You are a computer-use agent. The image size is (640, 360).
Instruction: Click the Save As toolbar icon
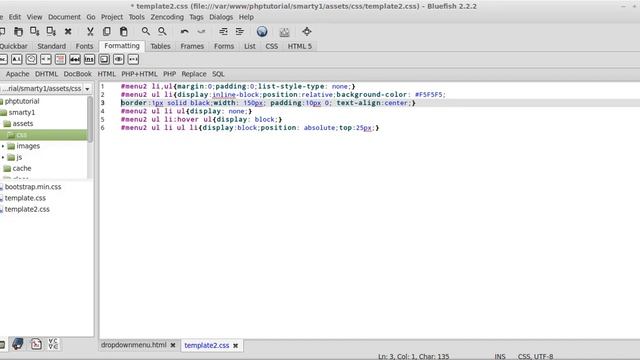click(x=51, y=31)
